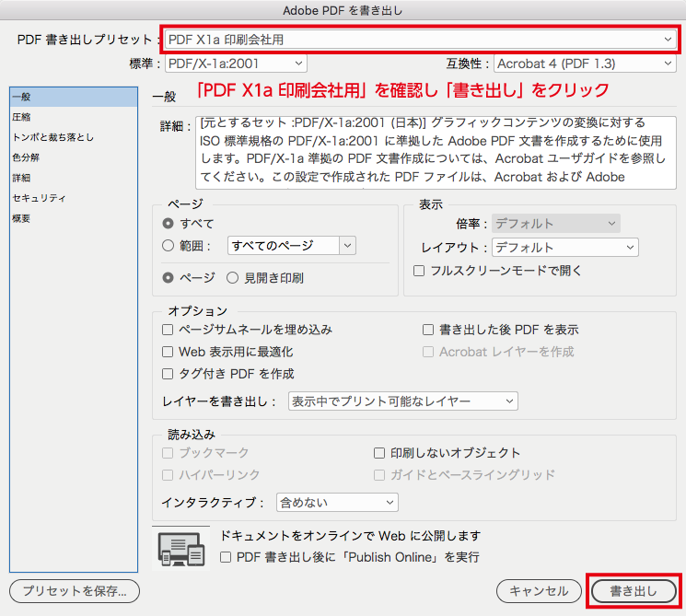686x616 pixels.
Task: Toggle Acrobat レイヤーを作成 checkbox
Action: tap(428, 352)
